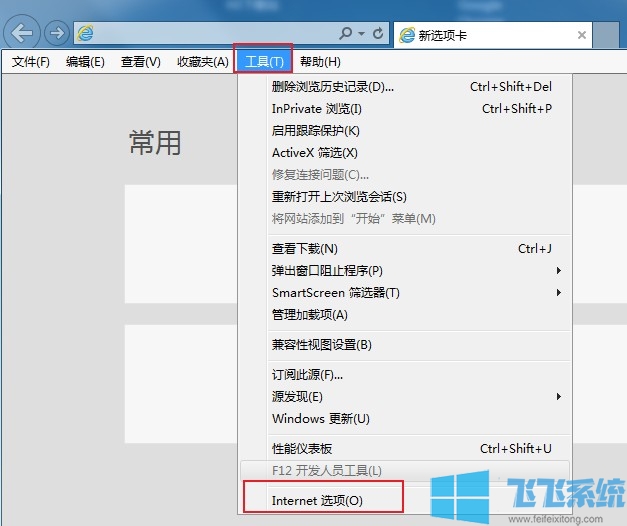The height and width of the screenshot is (526, 627).
Task: Click the browser Back arrow button
Action: 22,33
